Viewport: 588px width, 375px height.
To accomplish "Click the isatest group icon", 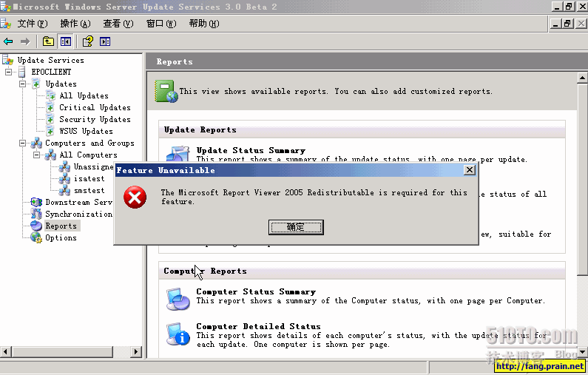I will [x=64, y=178].
